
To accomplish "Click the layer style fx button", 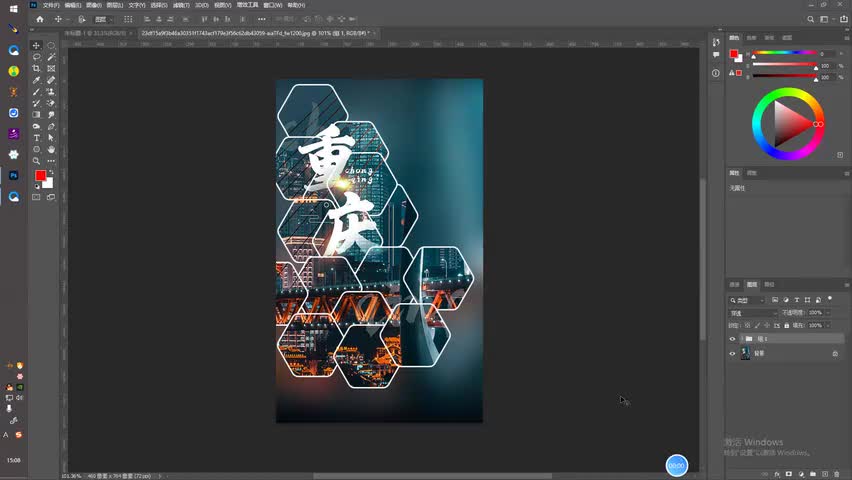I will [x=777, y=474].
